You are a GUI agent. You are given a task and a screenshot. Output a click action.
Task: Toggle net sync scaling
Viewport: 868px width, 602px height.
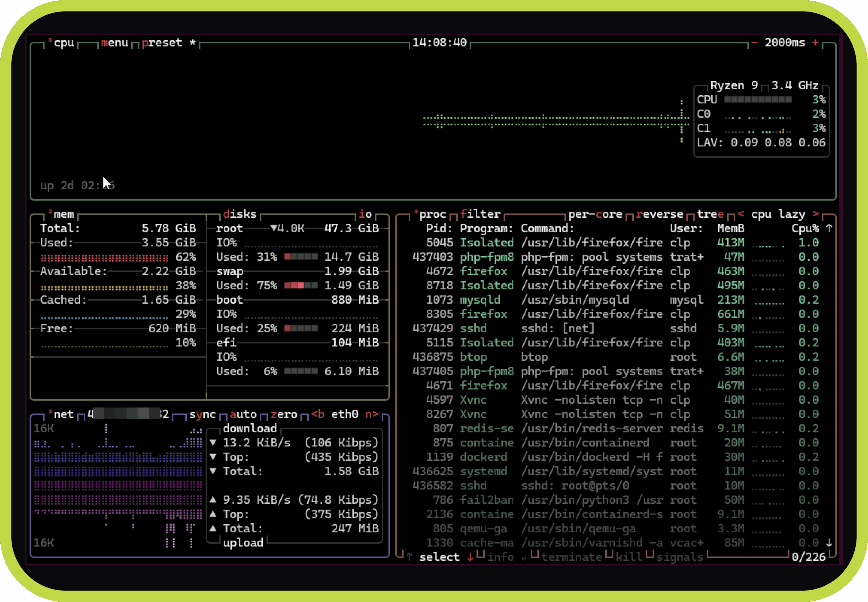pyautogui.click(x=202, y=414)
